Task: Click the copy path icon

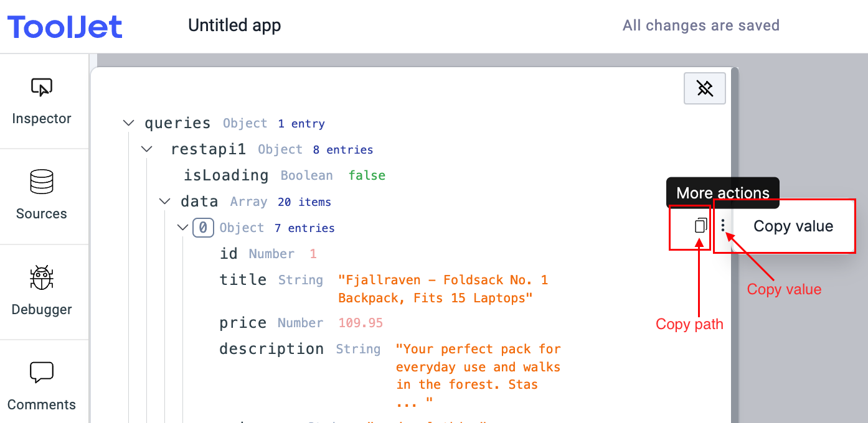Action: coord(701,225)
